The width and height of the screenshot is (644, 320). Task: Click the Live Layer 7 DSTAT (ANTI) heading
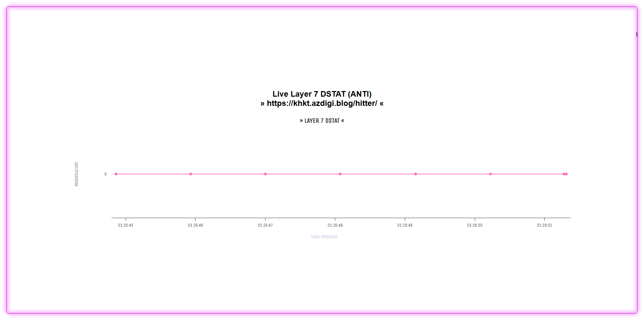(322, 94)
